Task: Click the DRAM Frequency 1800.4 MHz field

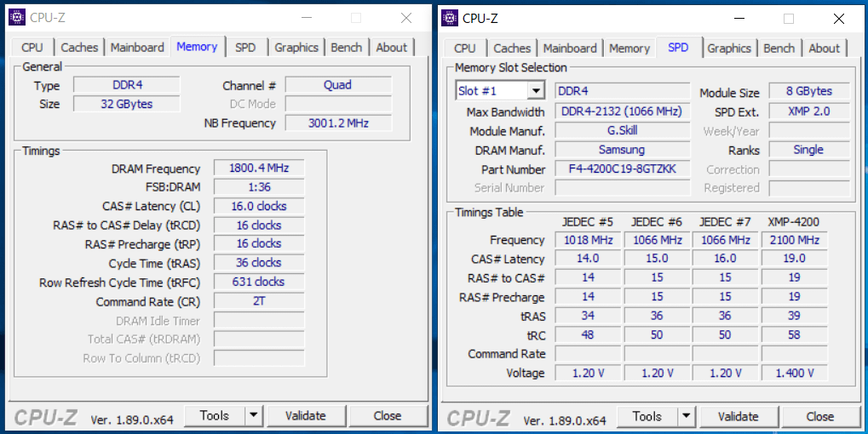Action: coord(259,168)
